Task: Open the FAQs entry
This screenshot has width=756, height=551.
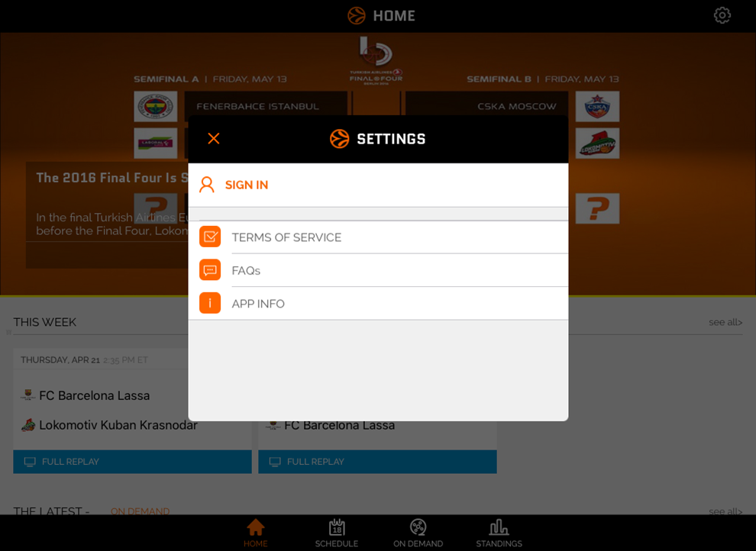Action: coord(378,270)
